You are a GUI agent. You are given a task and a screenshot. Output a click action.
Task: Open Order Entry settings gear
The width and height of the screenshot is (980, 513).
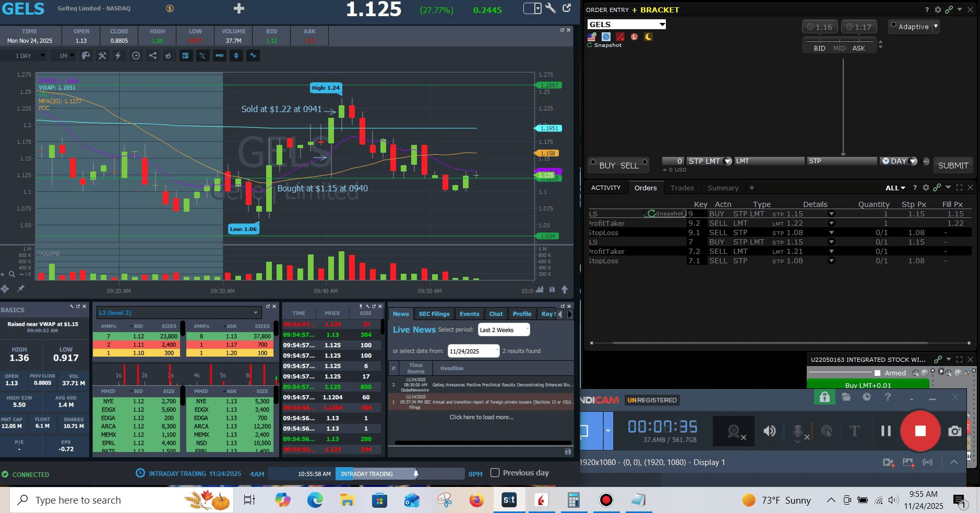[x=938, y=9]
